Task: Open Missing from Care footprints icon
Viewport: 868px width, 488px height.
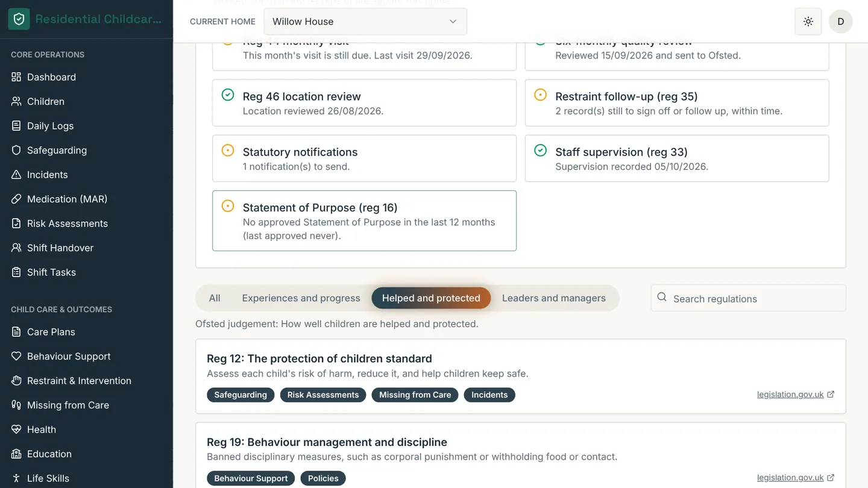Action: (16, 405)
